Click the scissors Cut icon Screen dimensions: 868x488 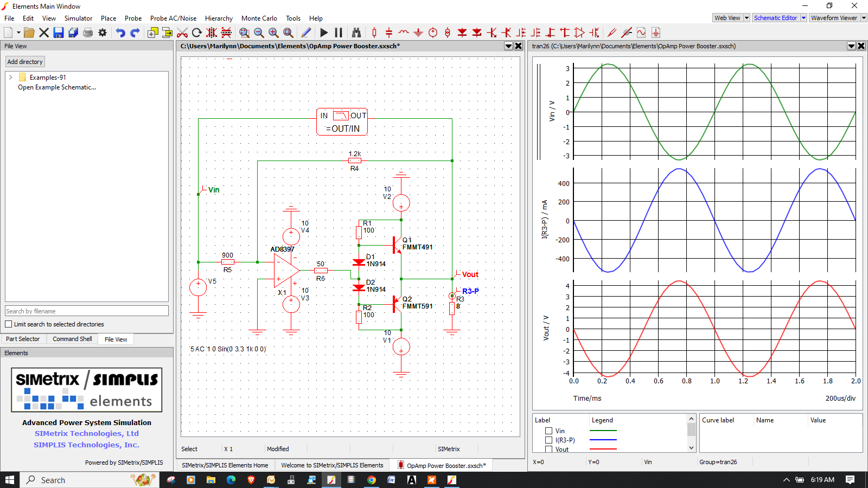coord(182,33)
